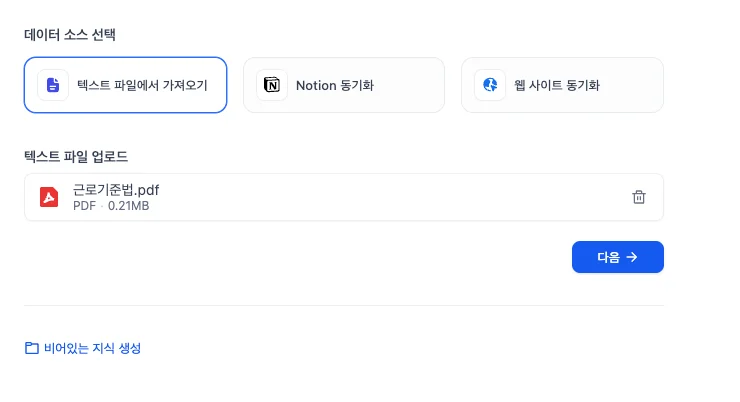The height and width of the screenshot is (402, 740).
Task: Switch to 웹 사이트 동기화 data source
Action: pyautogui.click(x=562, y=85)
